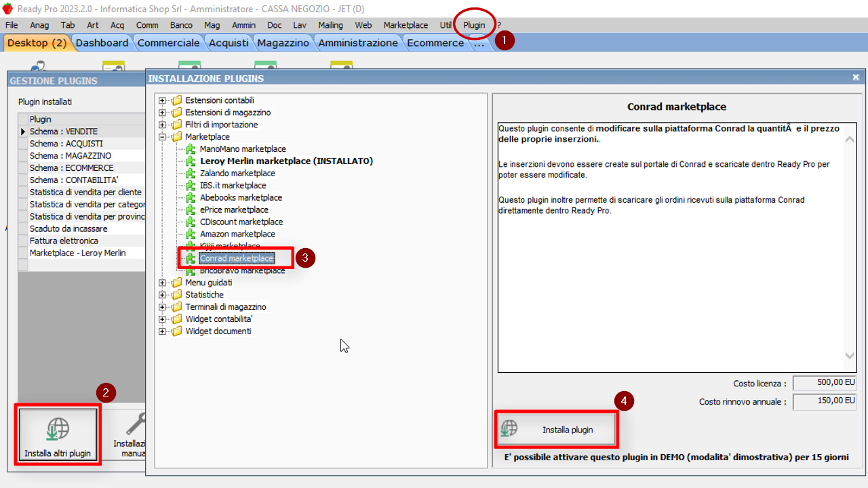This screenshot has width=868, height=488.
Task: Click the Amazon marketplace plugin icon
Action: pos(191,235)
